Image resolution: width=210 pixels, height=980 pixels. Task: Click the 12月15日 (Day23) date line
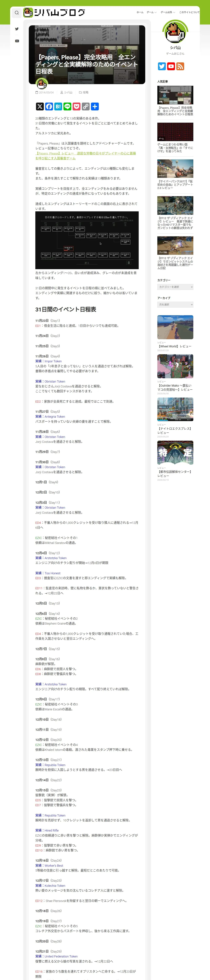48,790
